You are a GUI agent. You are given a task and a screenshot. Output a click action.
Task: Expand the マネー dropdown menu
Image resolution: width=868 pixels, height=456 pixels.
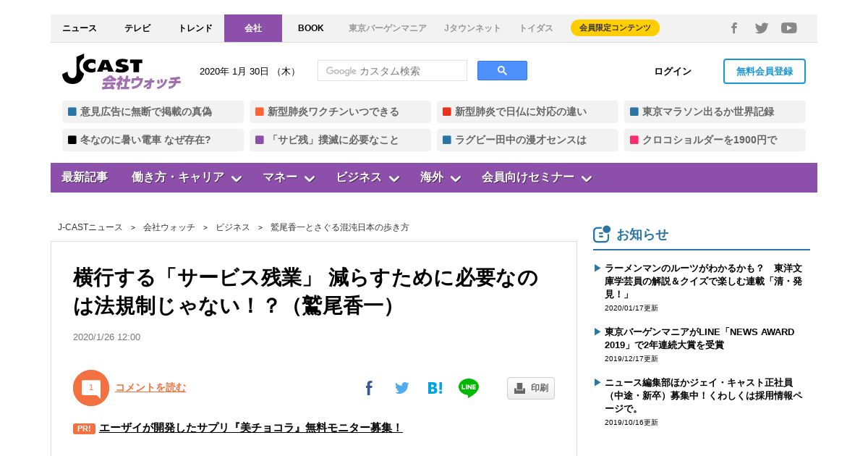(289, 177)
